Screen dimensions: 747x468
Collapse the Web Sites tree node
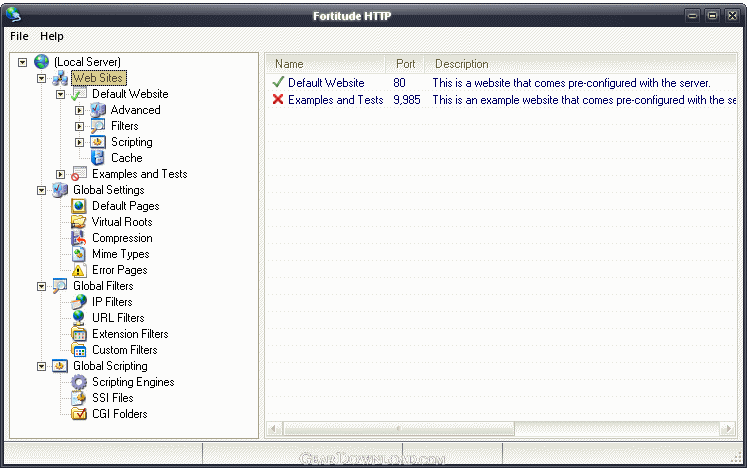tap(41, 78)
